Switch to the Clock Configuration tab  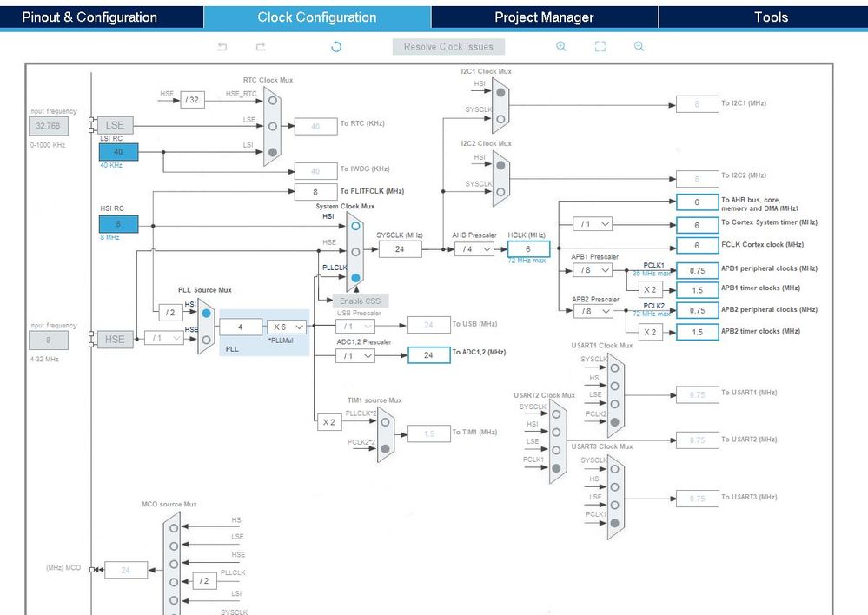point(317,17)
